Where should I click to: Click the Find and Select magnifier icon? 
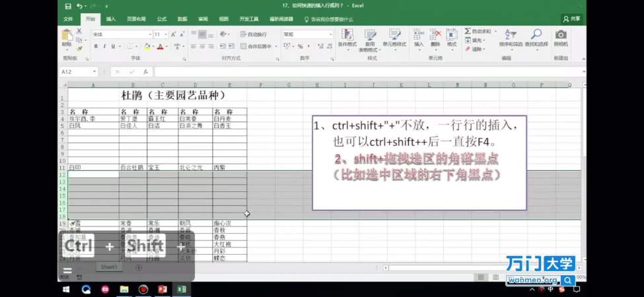click(x=536, y=34)
